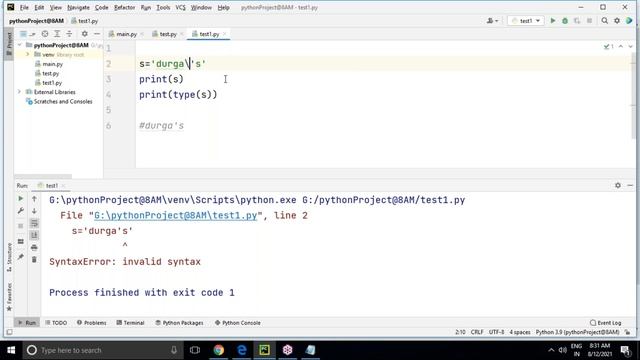The width and height of the screenshot is (640, 360).
Task: Run test1 with the green play button
Action: point(553,20)
